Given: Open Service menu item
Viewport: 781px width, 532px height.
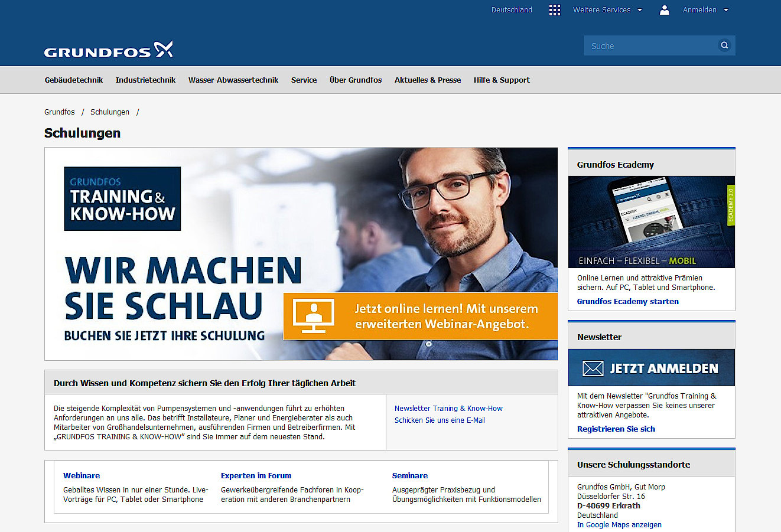Looking at the screenshot, I should click(x=304, y=80).
